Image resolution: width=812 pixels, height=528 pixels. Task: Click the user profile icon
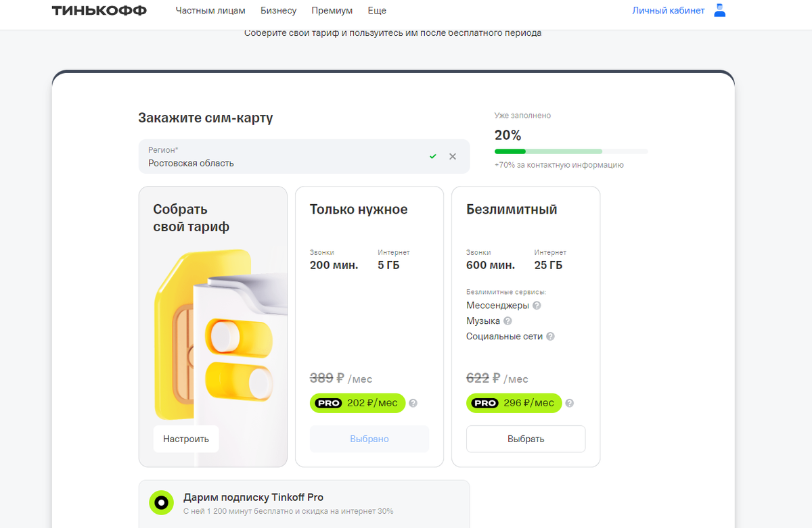coord(720,11)
